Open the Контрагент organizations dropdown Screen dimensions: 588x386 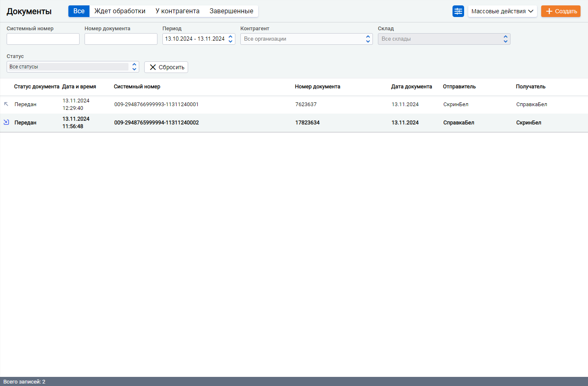pos(306,39)
